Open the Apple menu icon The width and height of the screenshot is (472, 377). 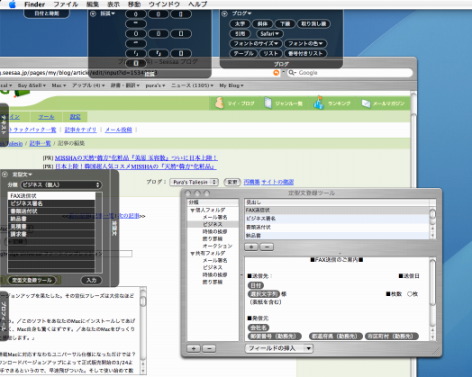pyautogui.click(x=12, y=4)
